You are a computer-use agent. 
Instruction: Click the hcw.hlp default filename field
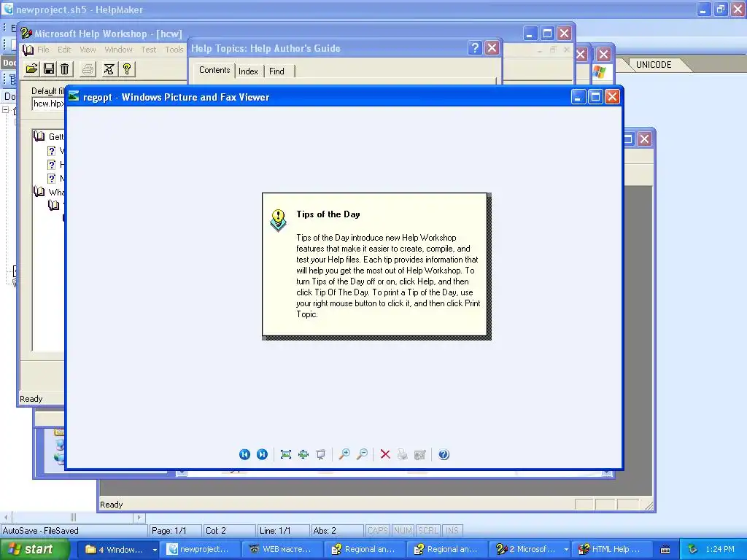pos(48,104)
